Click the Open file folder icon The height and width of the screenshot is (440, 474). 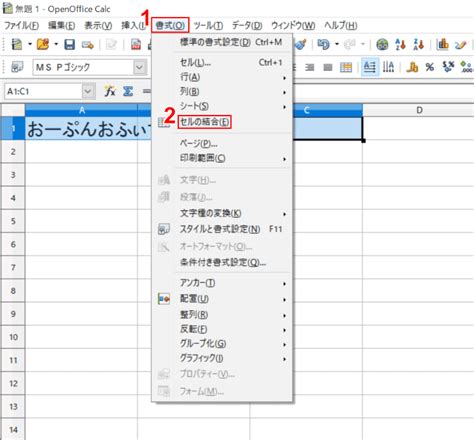point(43,44)
